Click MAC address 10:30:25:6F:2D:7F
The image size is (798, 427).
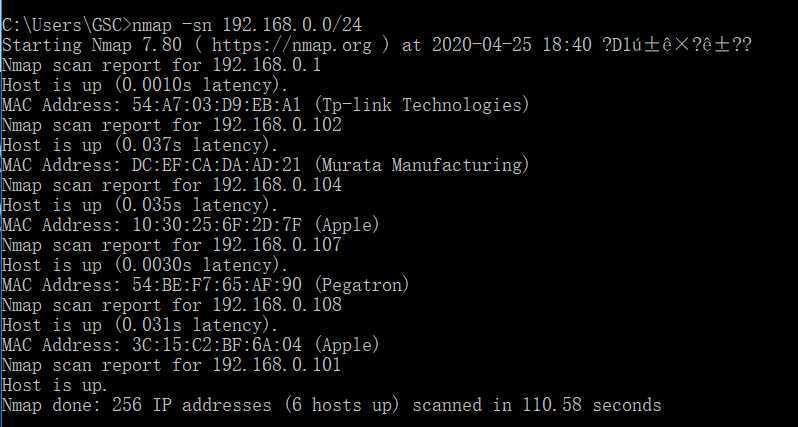pos(217,225)
